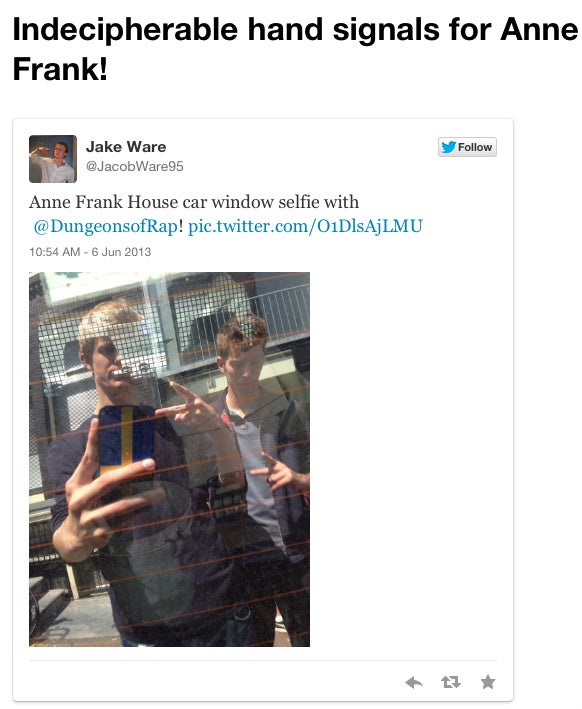Click the tweet card's bottom action bar
Image resolution: width=582 pixels, height=709 pixels.
[x=263, y=681]
